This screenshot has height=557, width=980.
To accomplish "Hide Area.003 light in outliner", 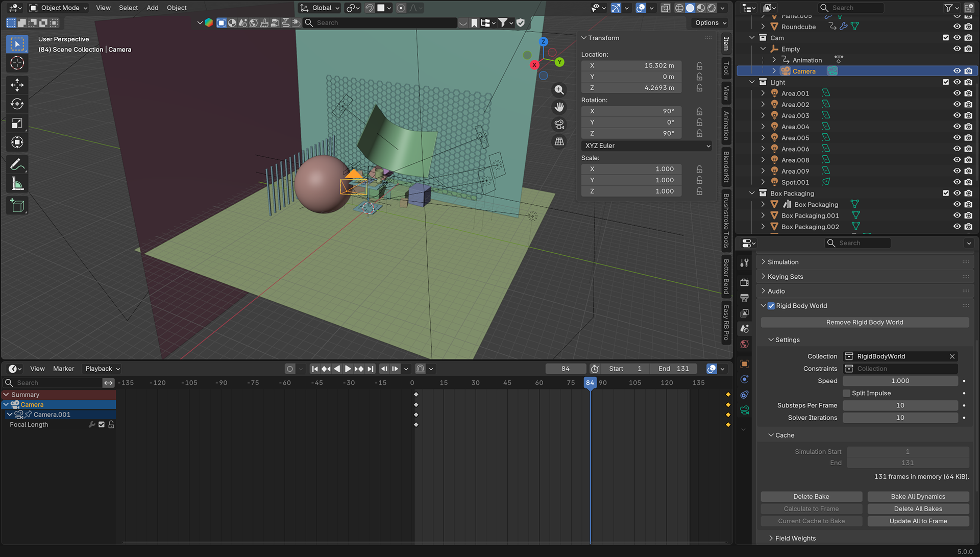I will [x=957, y=115].
